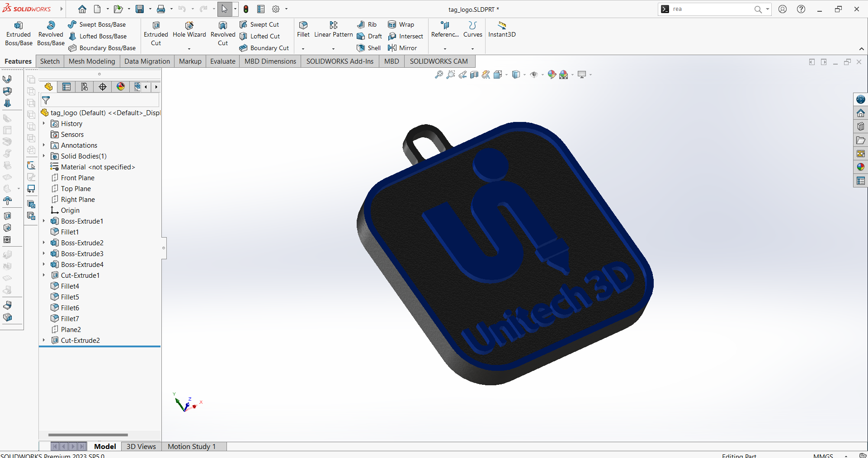This screenshot has height=458, width=868.
Task: Activate the Revolved Cut tool
Action: pos(223,34)
